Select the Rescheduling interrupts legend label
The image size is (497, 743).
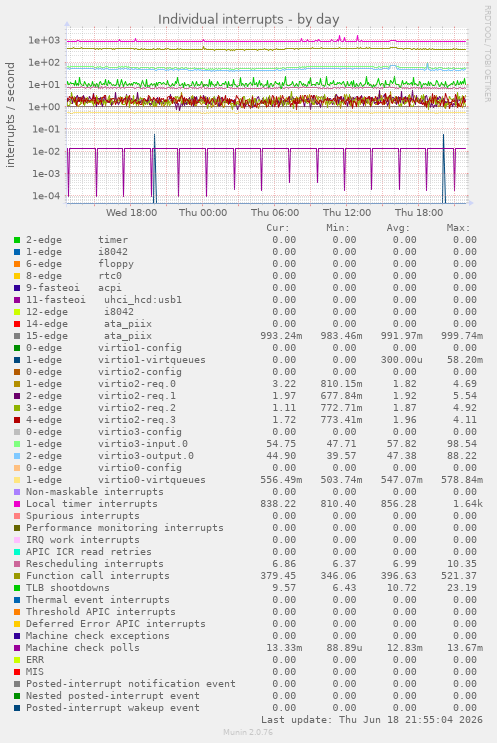click(x=95, y=564)
